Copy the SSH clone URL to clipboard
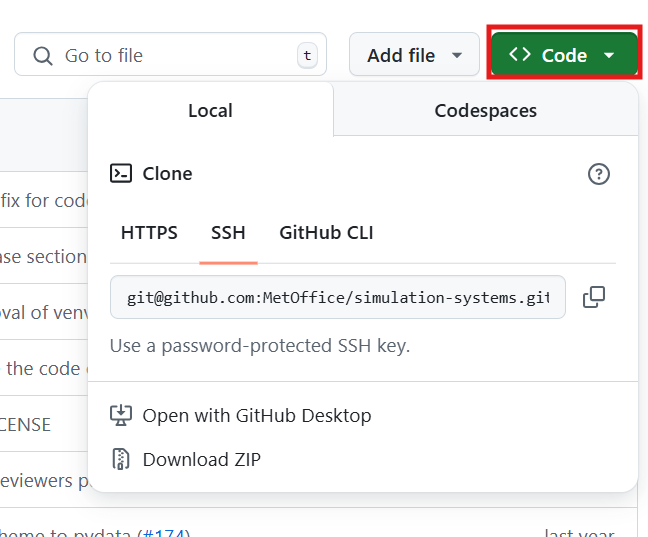Viewport: 648px width, 537px height. [x=594, y=297]
